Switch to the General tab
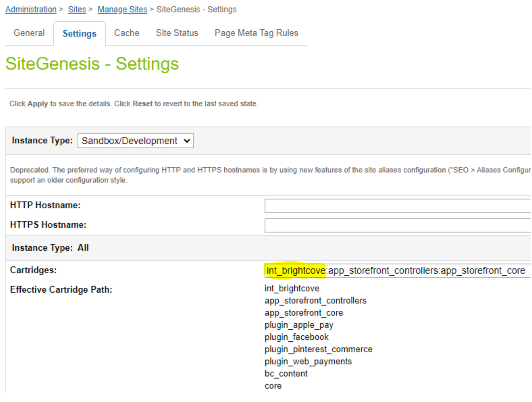 click(x=29, y=33)
